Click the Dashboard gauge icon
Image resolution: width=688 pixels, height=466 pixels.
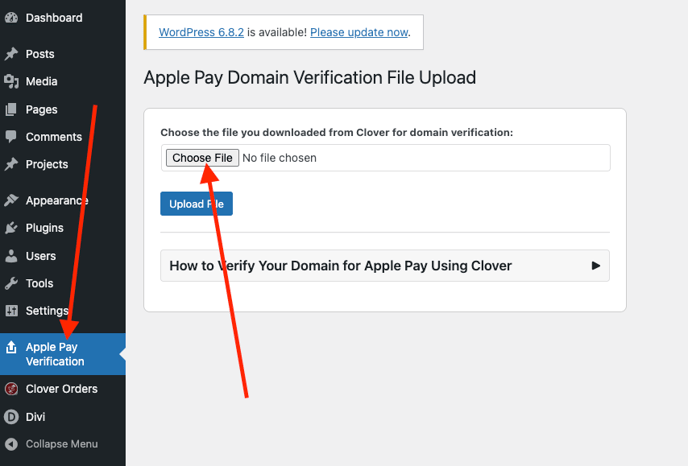(x=11, y=18)
